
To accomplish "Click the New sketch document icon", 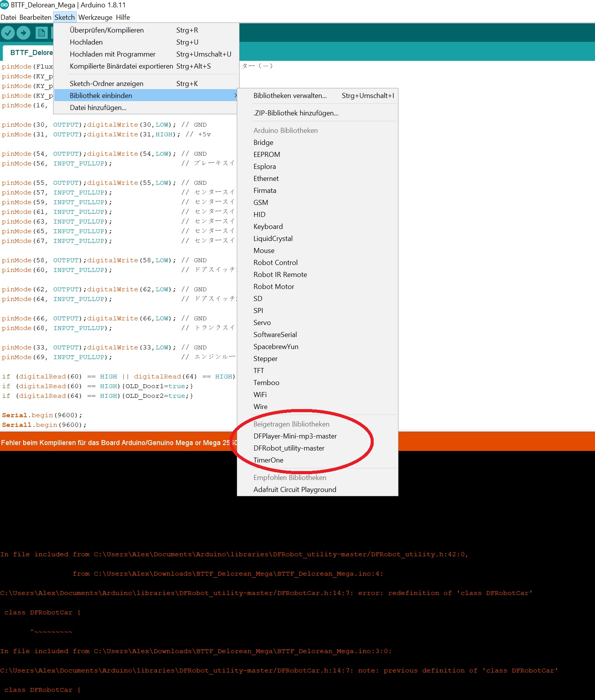I will tap(41, 33).
